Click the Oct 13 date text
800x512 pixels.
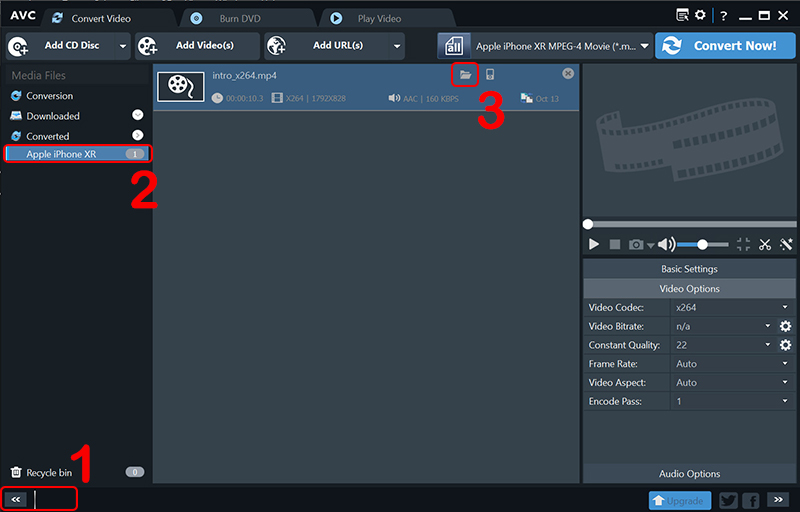(547, 98)
